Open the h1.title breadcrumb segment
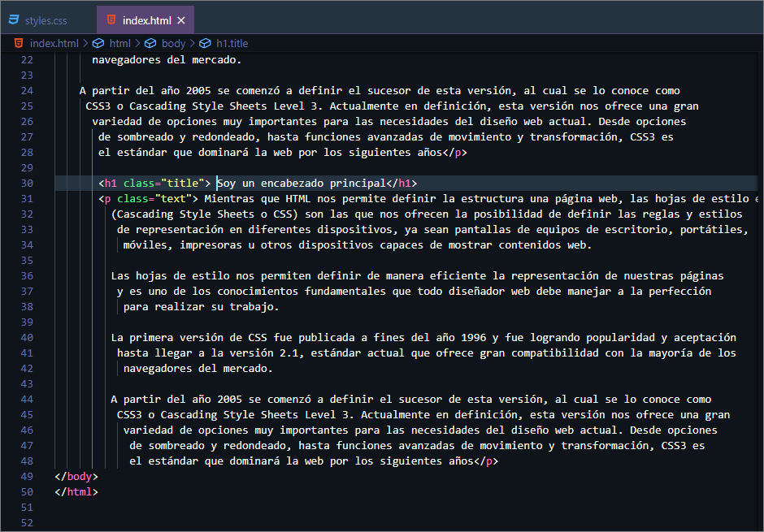Screen dimensions: 764x532 [x=232, y=43]
